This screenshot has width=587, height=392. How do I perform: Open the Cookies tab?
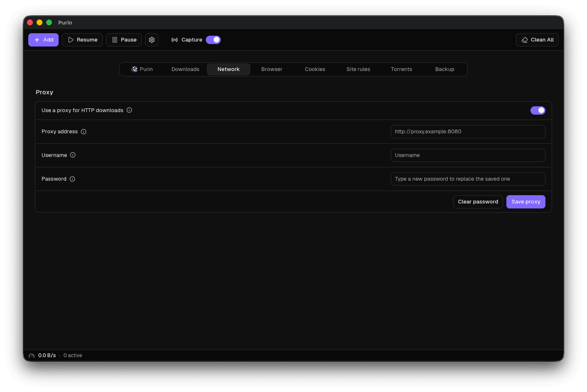click(315, 69)
